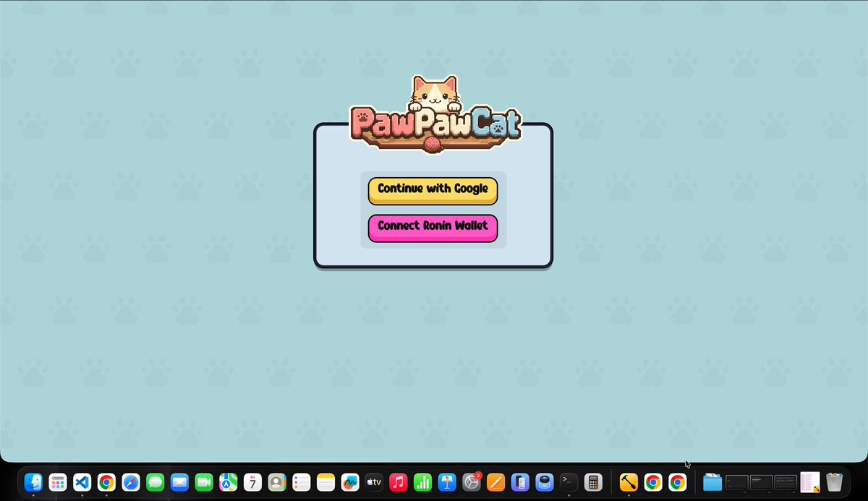
Task: Launch Safari from the Dock
Action: (x=131, y=482)
